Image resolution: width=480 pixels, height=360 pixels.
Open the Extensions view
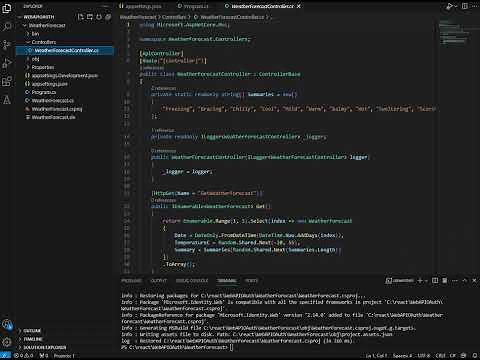coord(7,81)
